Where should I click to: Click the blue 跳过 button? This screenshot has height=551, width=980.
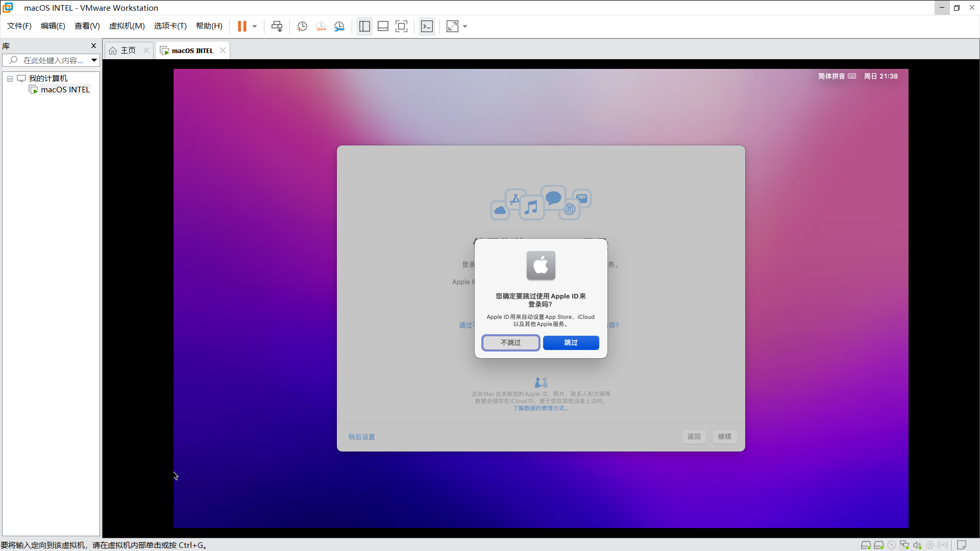(x=571, y=343)
